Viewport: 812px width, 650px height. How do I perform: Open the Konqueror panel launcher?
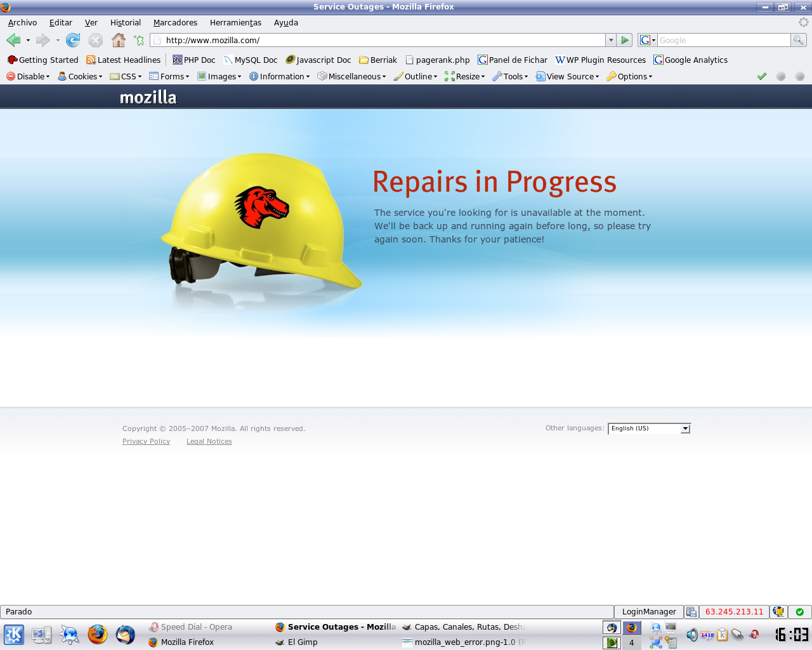pos(70,634)
